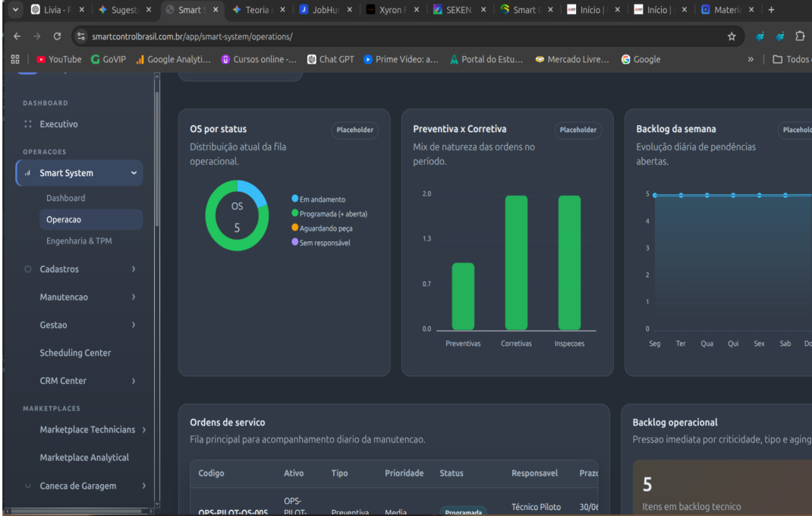The width and height of the screenshot is (812, 516).
Task: Open the Dashboard submenu item
Action: pyautogui.click(x=66, y=198)
